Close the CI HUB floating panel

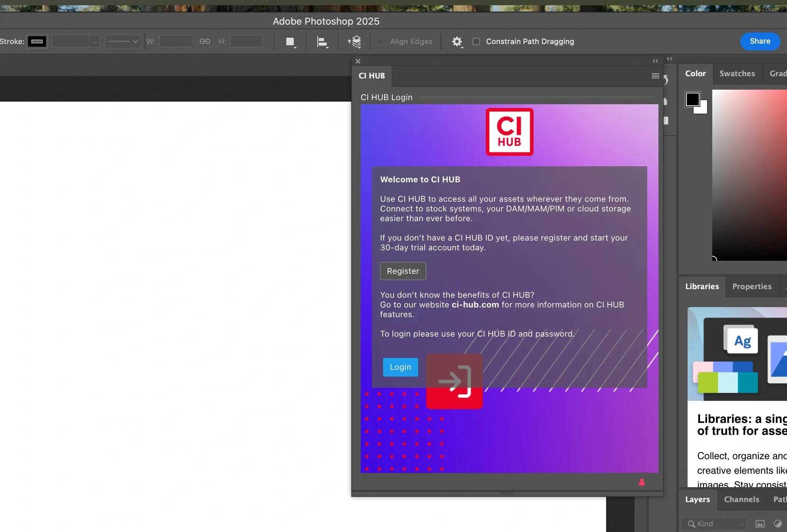click(x=358, y=61)
